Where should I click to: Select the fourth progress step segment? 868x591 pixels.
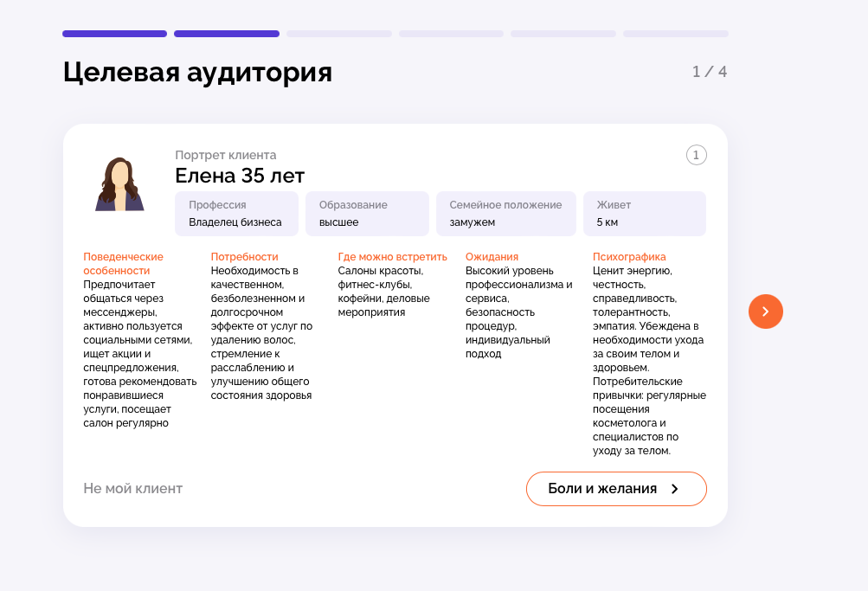click(451, 34)
